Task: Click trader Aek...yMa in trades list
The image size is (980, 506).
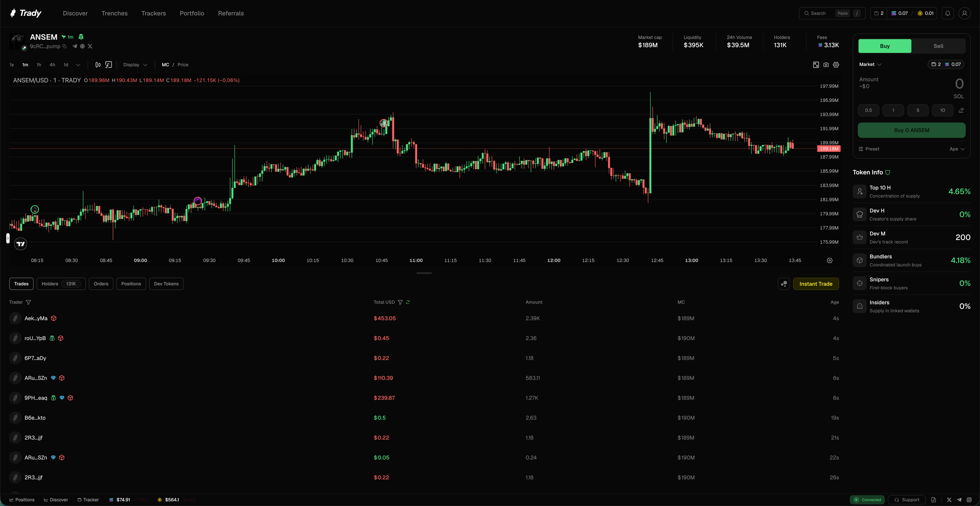Action: click(36, 318)
